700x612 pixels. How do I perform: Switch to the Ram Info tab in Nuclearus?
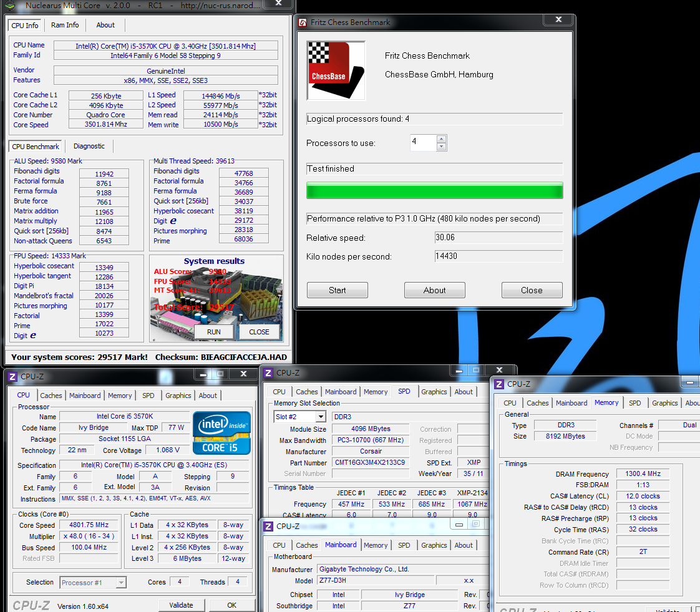point(65,25)
